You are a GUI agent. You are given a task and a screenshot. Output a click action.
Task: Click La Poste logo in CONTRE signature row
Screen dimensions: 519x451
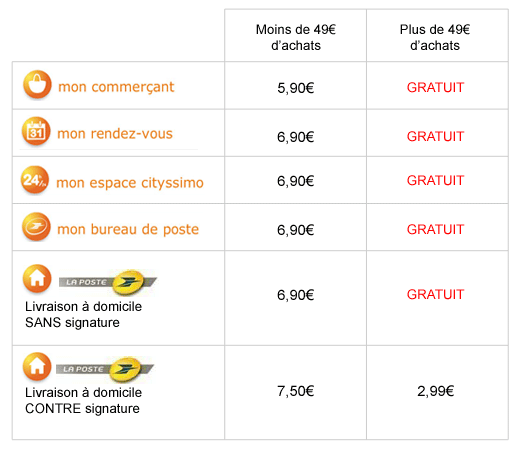click(x=105, y=369)
